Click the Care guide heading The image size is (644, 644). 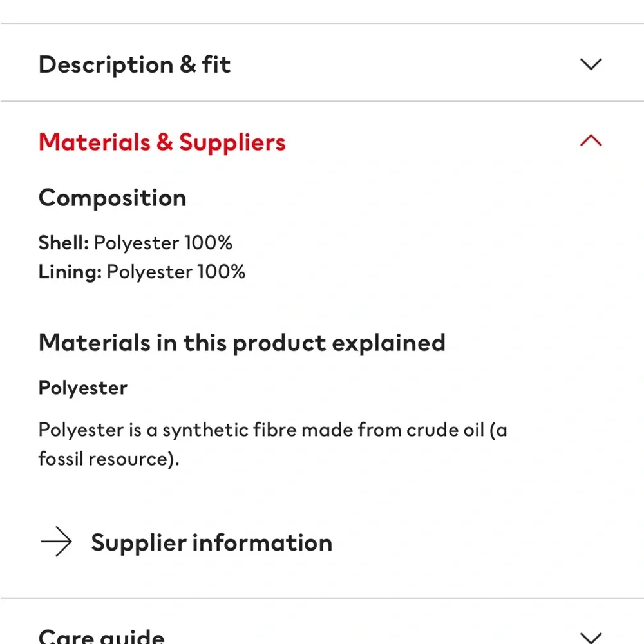[102, 636]
